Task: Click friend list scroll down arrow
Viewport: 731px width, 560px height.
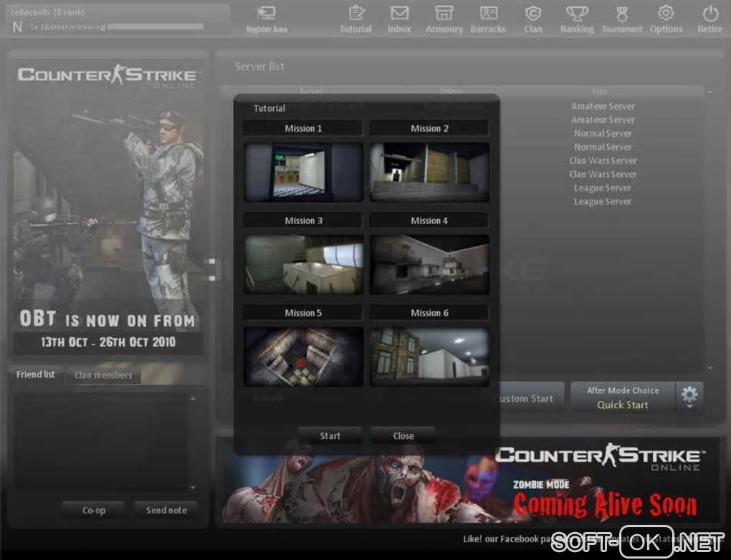Action: [193, 488]
